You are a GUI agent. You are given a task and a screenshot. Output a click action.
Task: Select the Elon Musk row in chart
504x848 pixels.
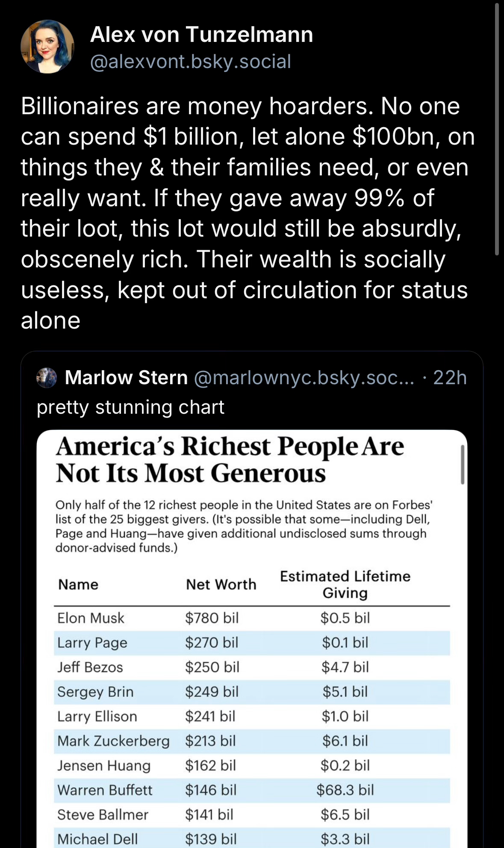click(251, 618)
